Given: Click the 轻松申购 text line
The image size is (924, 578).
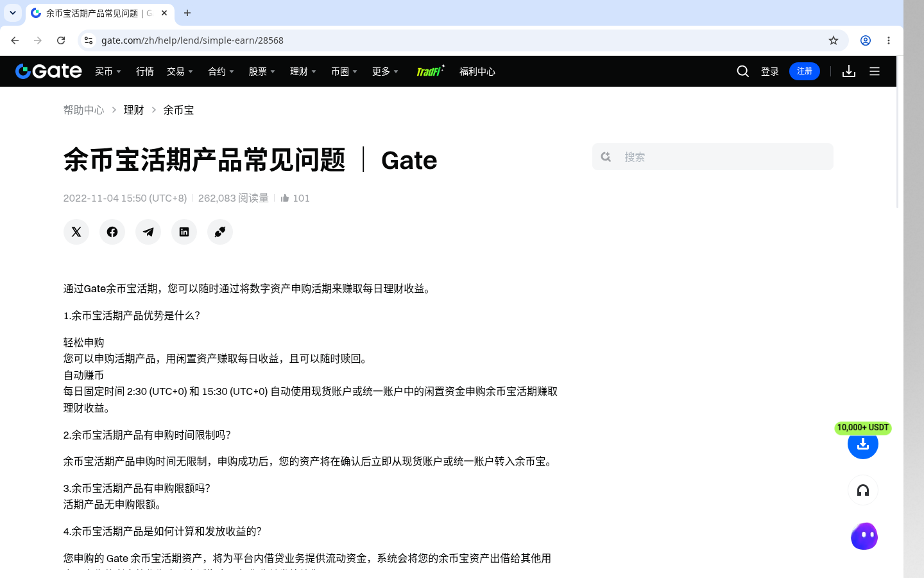Looking at the screenshot, I should click(84, 342).
